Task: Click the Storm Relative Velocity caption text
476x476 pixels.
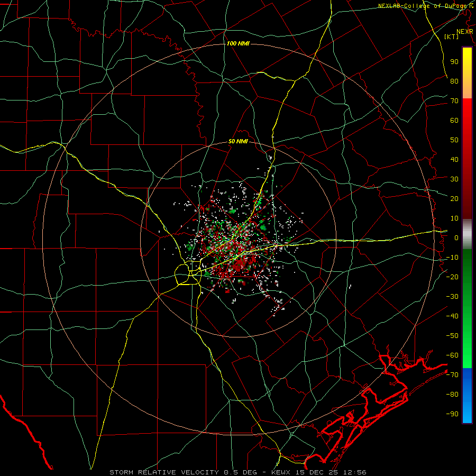Action: point(238,472)
